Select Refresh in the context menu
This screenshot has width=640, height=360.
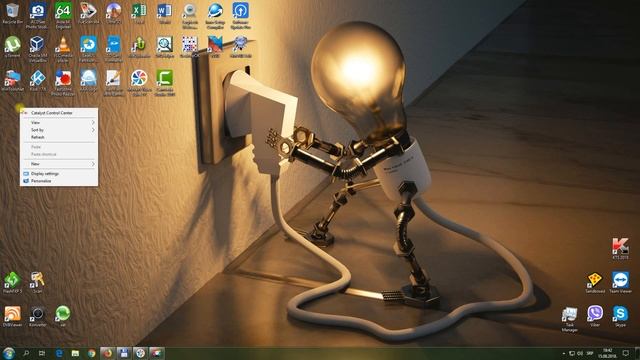click(59, 137)
